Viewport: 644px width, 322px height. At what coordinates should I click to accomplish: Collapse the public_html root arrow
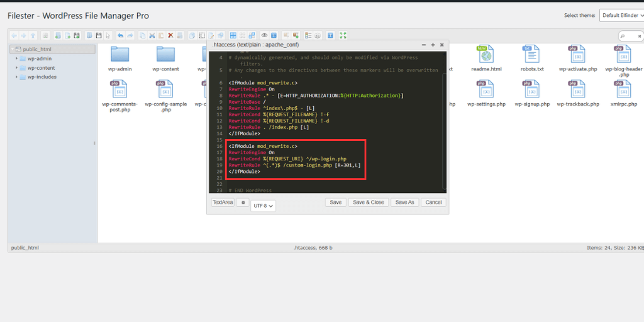[13, 49]
